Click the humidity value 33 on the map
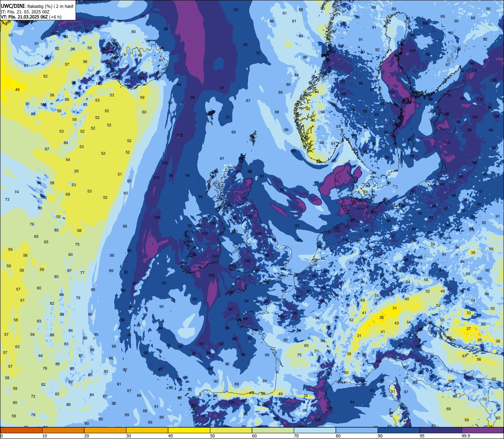 469,313
